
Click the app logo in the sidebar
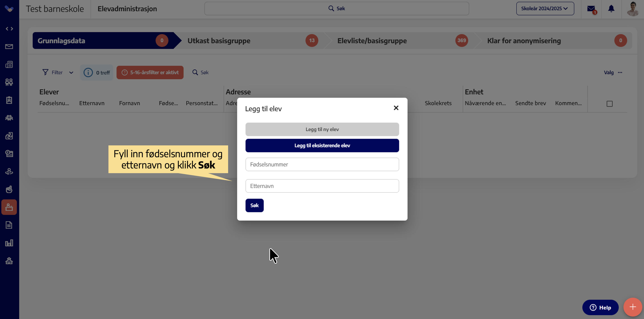click(9, 9)
